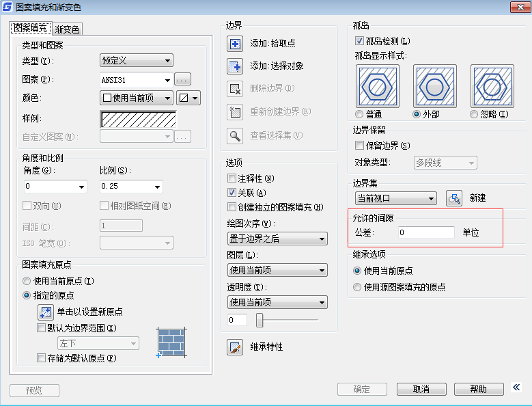Screen dimensions: 532x406
Task: Enable the 保留边界 checkbox
Action: point(360,146)
